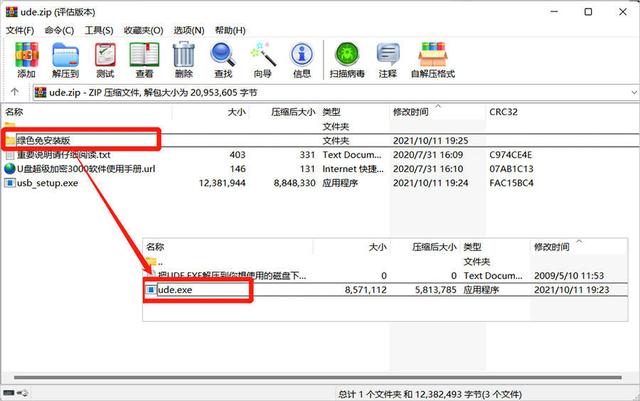
Task: Click the horizontal scrollbar at the bottom
Action: pyautogui.click(x=318, y=377)
